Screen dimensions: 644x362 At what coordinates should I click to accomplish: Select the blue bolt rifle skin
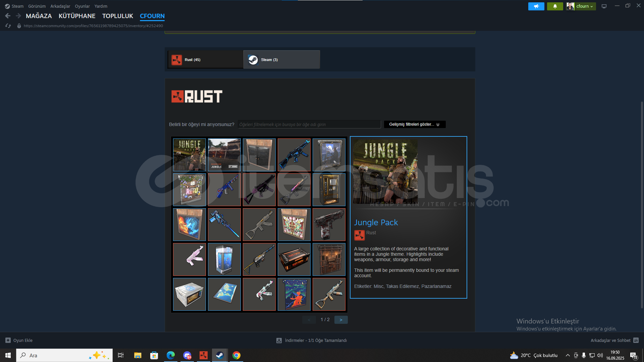click(x=224, y=225)
